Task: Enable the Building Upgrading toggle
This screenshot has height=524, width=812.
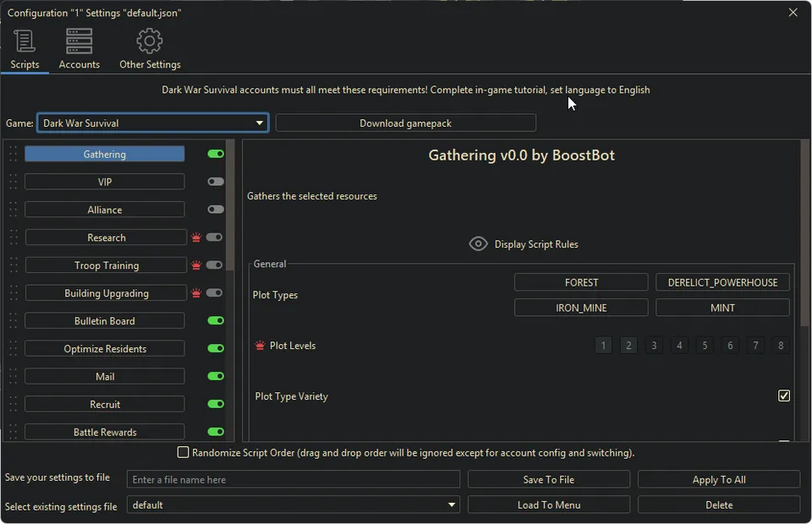Action: [214, 292]
